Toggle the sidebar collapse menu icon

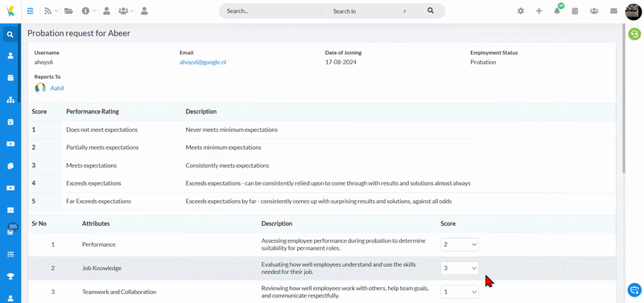click(x=30, y=11)
